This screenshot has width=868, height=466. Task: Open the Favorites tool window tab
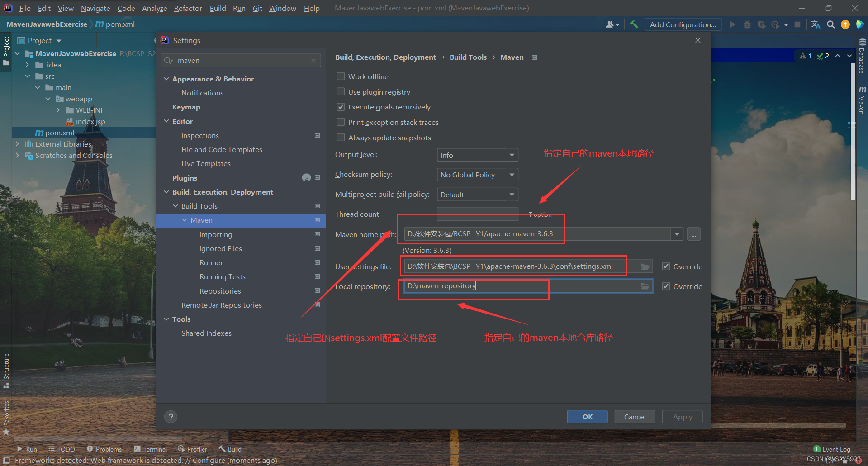pyautogui.click(x=6, y=417)
